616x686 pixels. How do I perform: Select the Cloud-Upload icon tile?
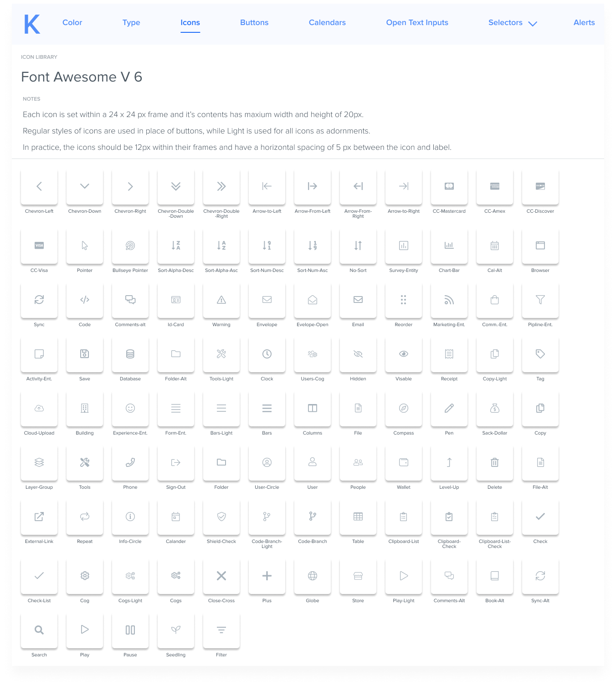click(x=39, y=408)
